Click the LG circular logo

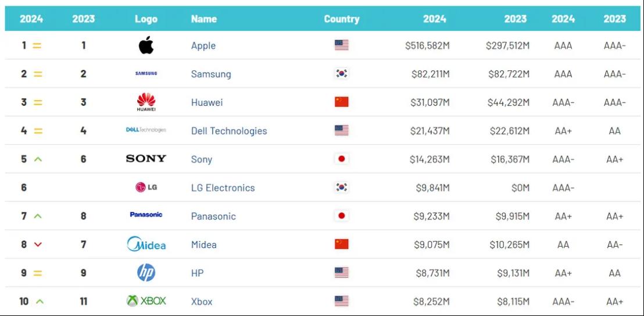point(146,187)
